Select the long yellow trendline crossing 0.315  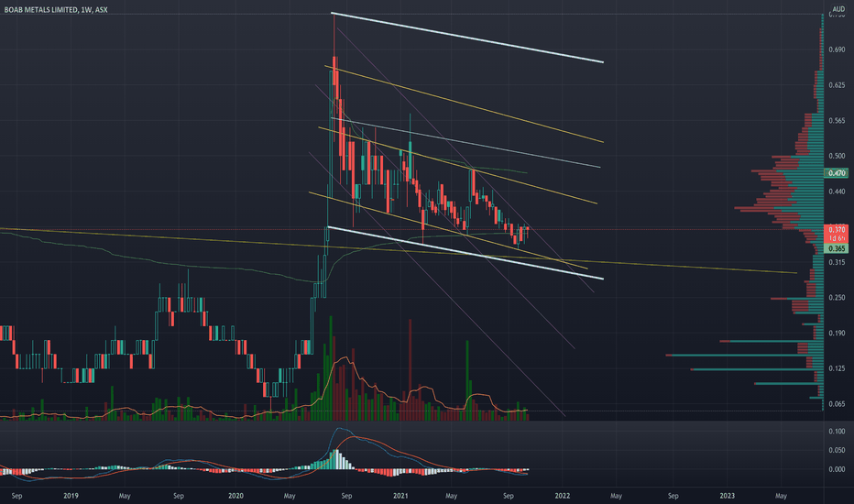tap(398, 249)
